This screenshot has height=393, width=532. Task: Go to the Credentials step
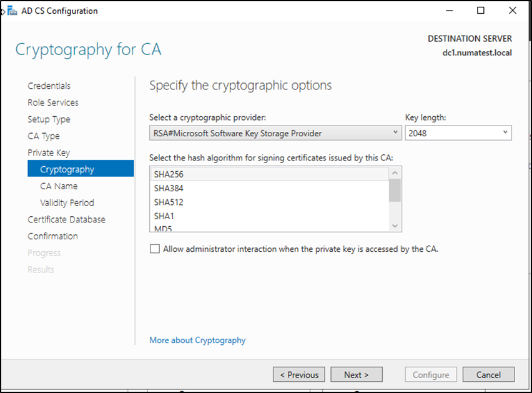49,86
